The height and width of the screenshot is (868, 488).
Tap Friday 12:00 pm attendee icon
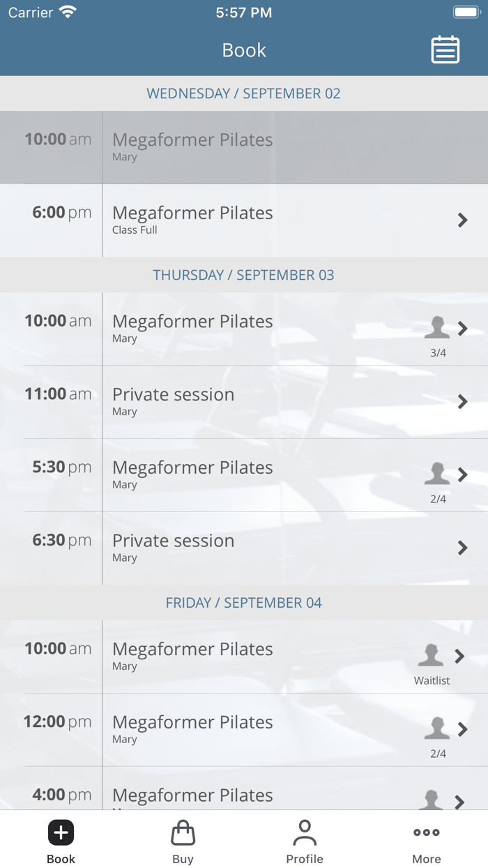437,728
